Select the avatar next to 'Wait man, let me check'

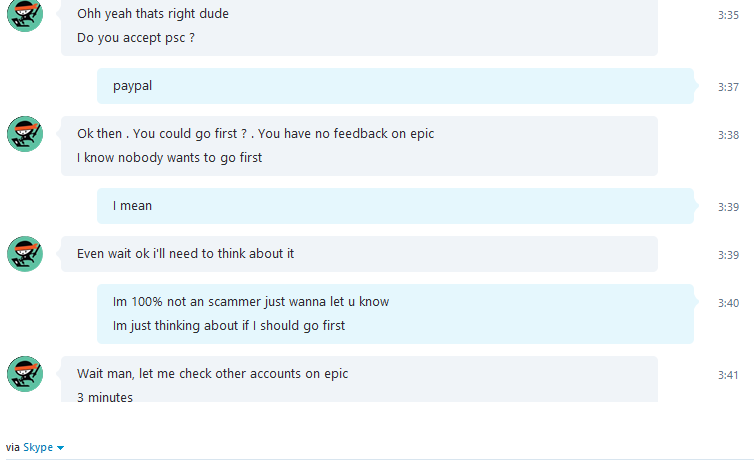click(25, 374)
